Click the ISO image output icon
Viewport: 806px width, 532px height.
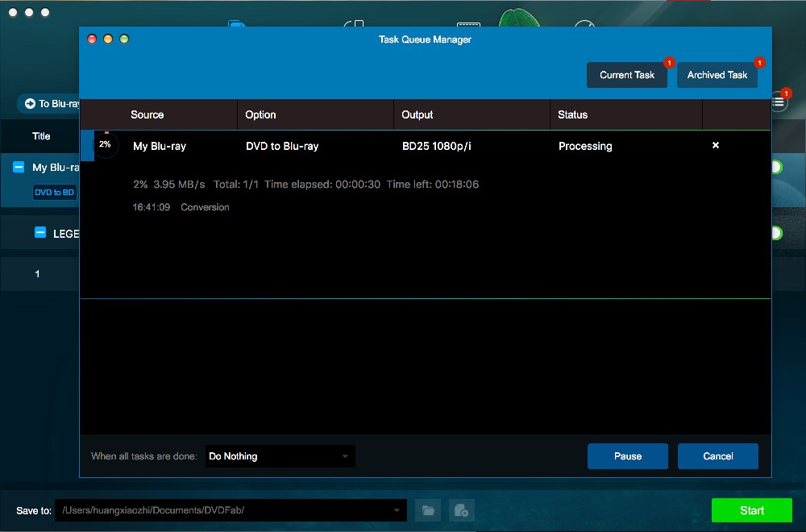pyautogui.click(x=461, y=510)
